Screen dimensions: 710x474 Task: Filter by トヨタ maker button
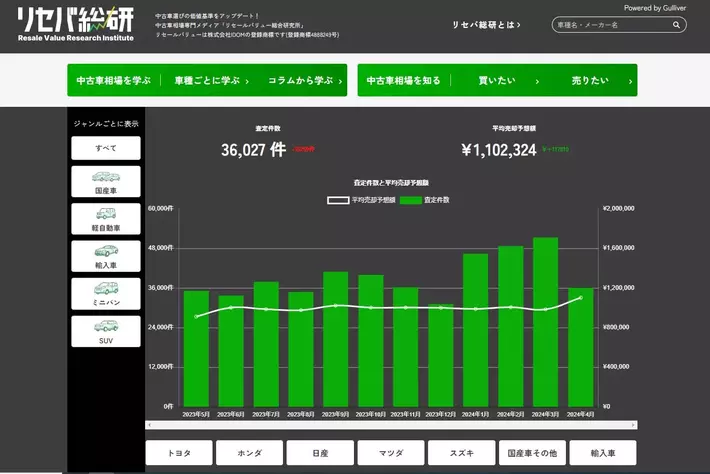[x=179, y=453]
